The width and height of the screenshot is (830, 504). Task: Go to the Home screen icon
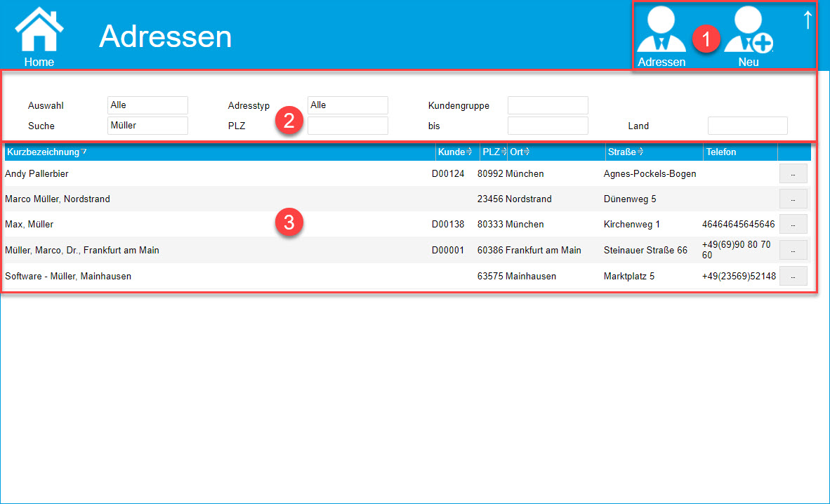click(x=39, y=36)
